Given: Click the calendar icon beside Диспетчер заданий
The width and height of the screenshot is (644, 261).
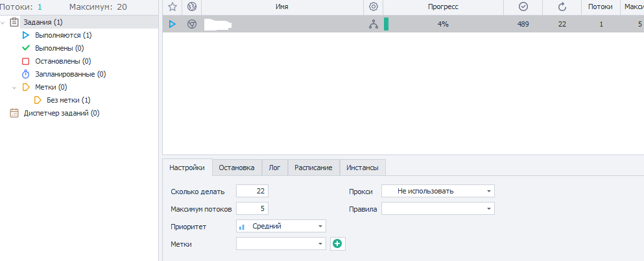Looking at the screenshot, I should point(14,113).
